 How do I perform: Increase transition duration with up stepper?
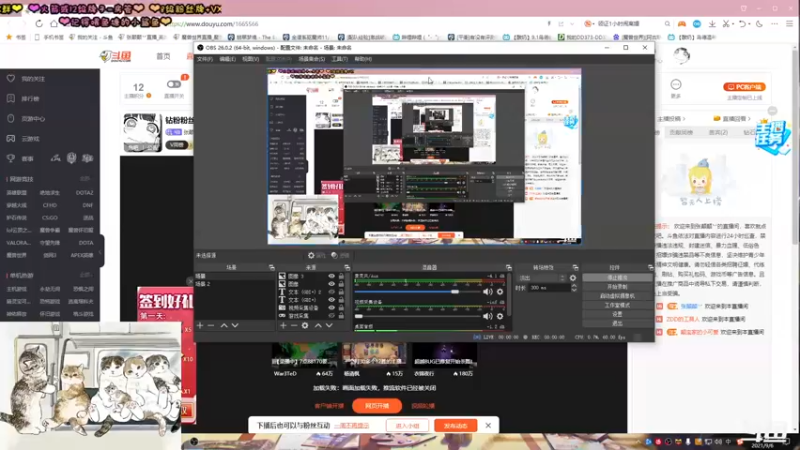click(574, 286)
